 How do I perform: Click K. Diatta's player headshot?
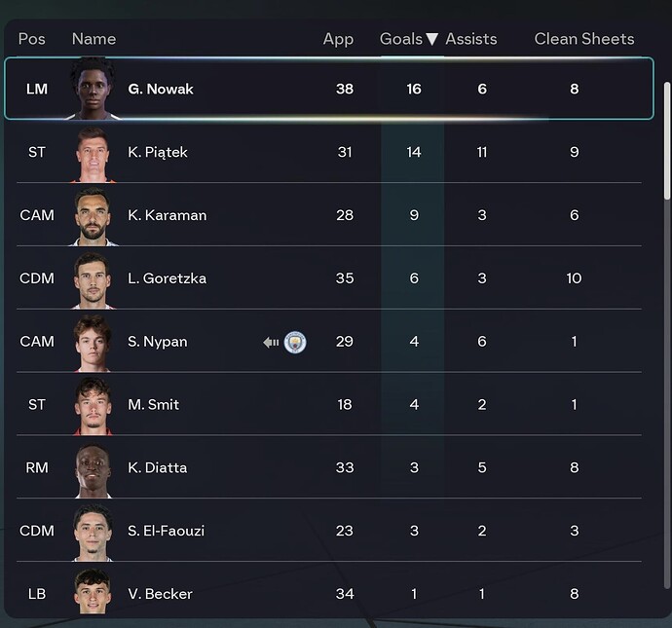94,467
